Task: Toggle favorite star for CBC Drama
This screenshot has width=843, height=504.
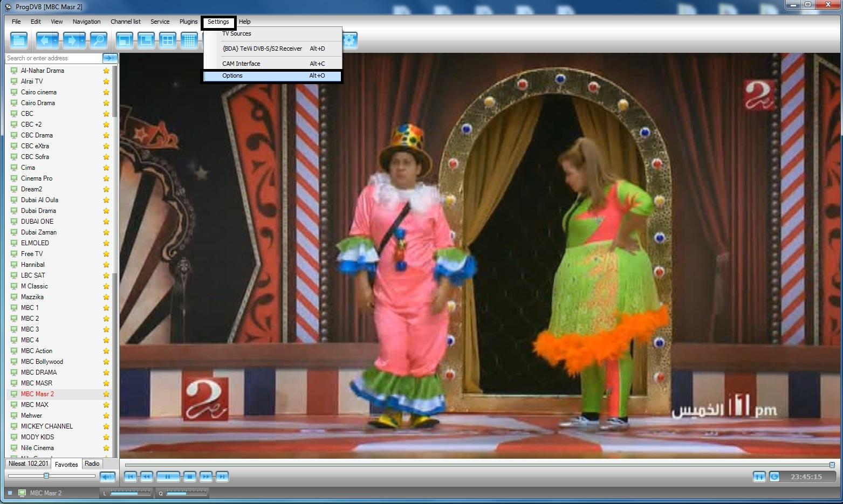Action: (x=106, y=135)
